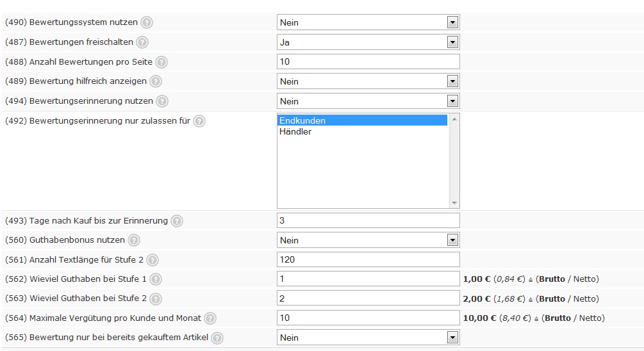The image size is (644, 351).
Task: Open help for Anzahl Bewertungen pro Seite
Action: click(x=161, y=62)
